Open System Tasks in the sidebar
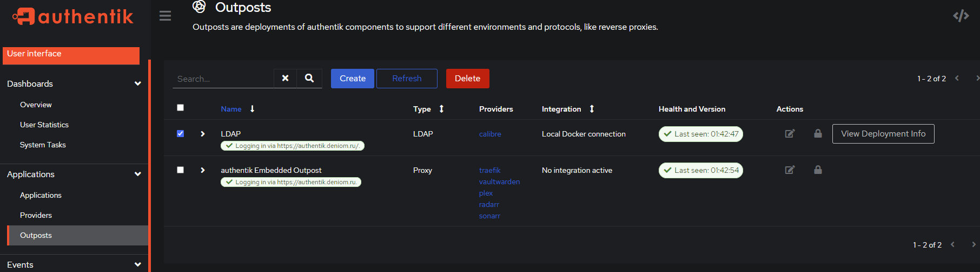This screenshot has width=980, height=272. tap(43, 145)
